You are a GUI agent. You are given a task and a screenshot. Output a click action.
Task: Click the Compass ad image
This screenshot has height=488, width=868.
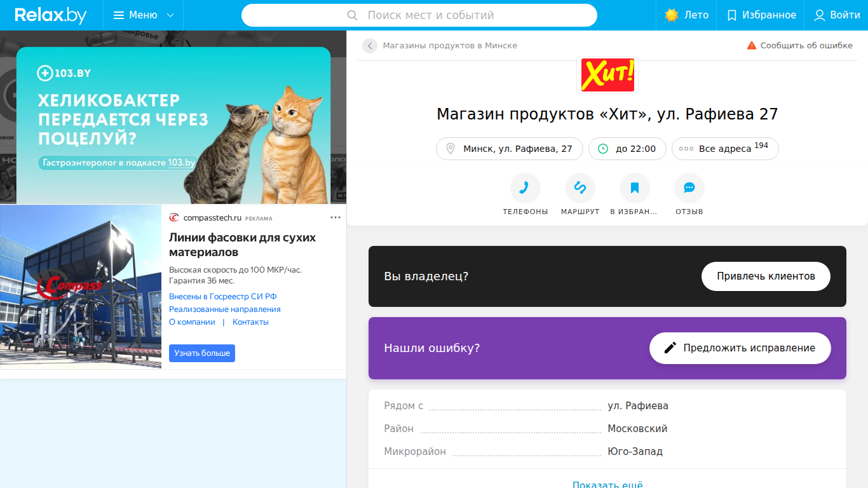tap(81, 287)
